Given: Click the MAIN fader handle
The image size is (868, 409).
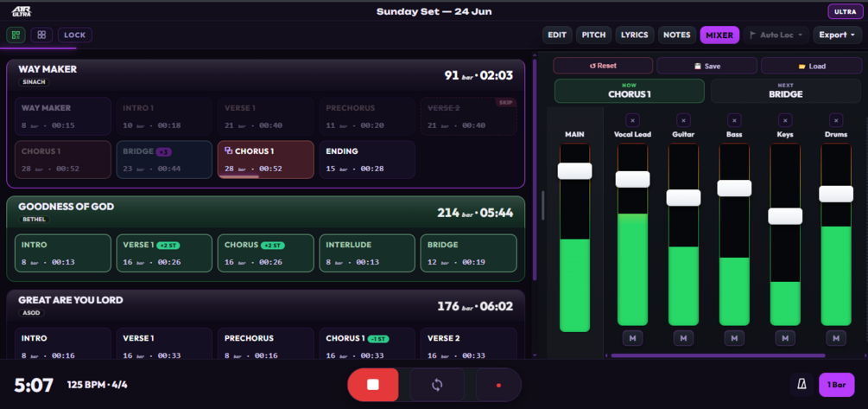Looking at the screenshot, I should (x=574, y=170).
